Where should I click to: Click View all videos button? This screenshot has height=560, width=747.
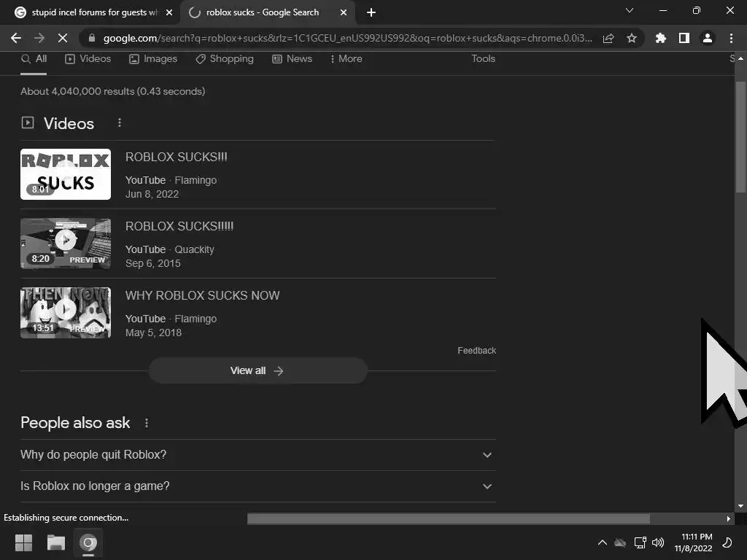point(258,370)
